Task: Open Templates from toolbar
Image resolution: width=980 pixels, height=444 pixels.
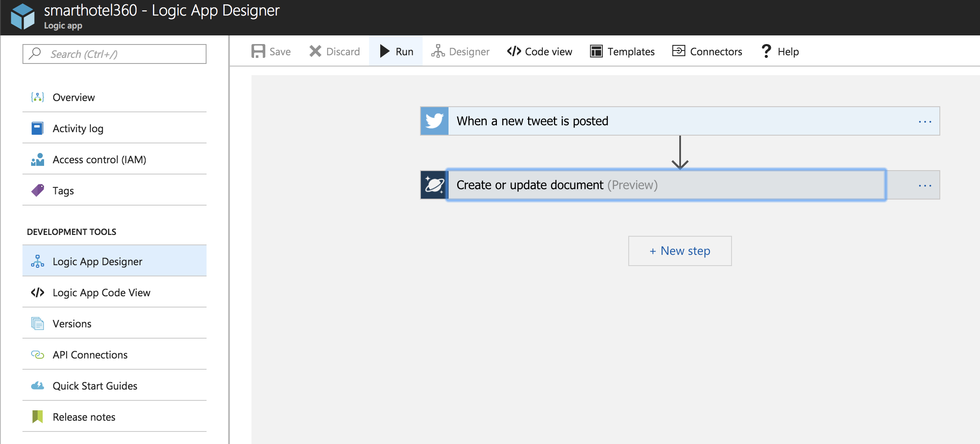Action: point(622,51)
